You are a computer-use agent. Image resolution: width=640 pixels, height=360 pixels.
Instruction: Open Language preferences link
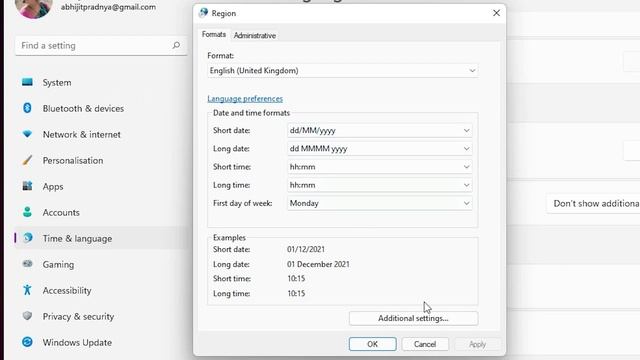click(x=245, y=99)
